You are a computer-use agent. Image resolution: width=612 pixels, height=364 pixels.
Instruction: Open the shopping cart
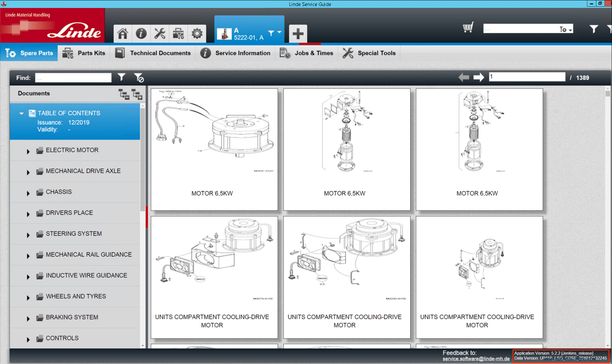pos(468,27)
